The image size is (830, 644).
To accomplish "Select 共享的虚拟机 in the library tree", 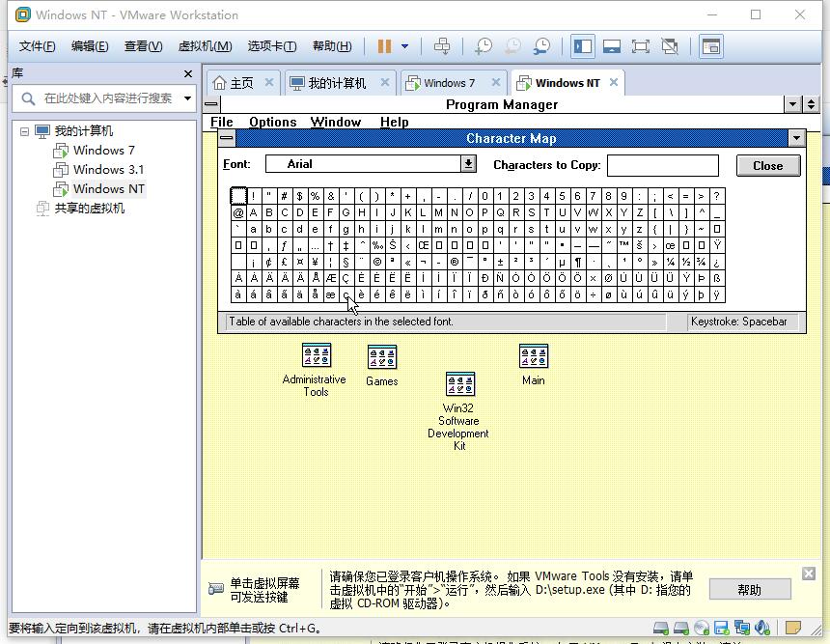I will pyautogui.click(x=90, y=209).
